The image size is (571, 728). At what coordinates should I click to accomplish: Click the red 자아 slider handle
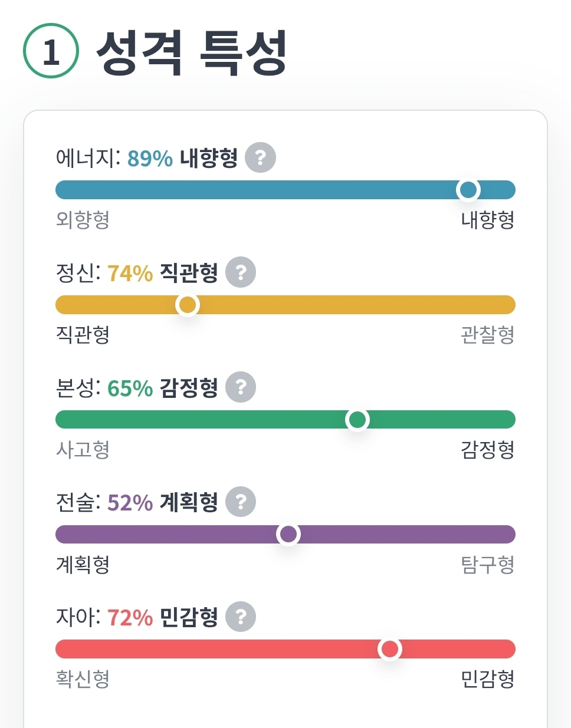[390, 649]
